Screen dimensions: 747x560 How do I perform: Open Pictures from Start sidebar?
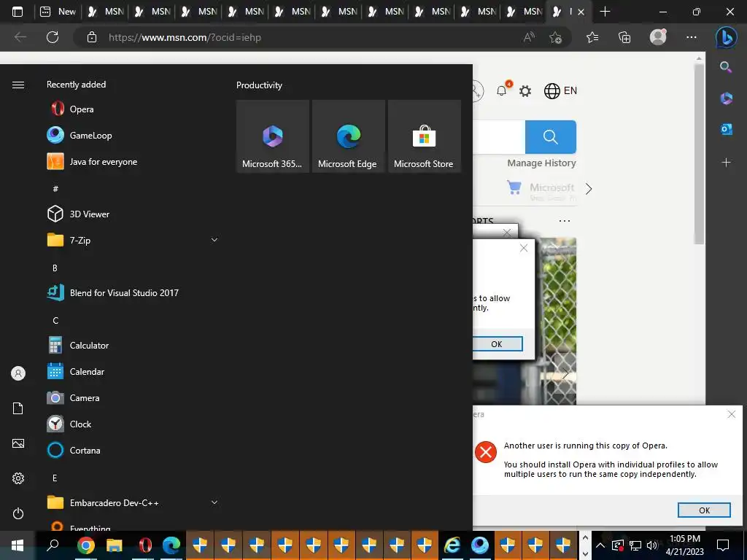point(18,443)
